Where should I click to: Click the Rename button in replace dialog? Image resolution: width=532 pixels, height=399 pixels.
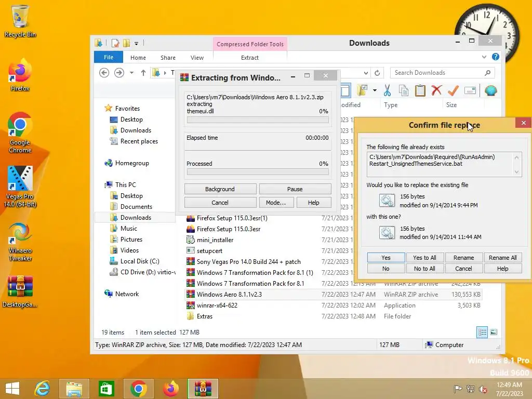tap(463, 258)
